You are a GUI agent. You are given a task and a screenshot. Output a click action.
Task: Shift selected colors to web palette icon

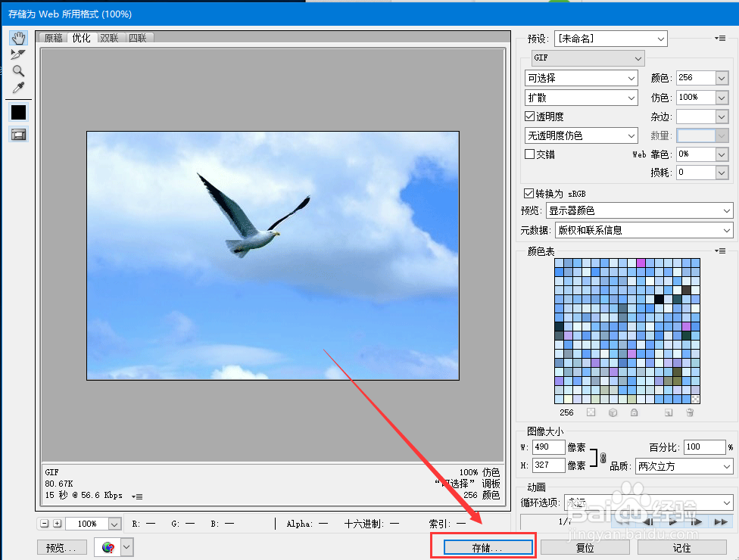coord(613,412)
